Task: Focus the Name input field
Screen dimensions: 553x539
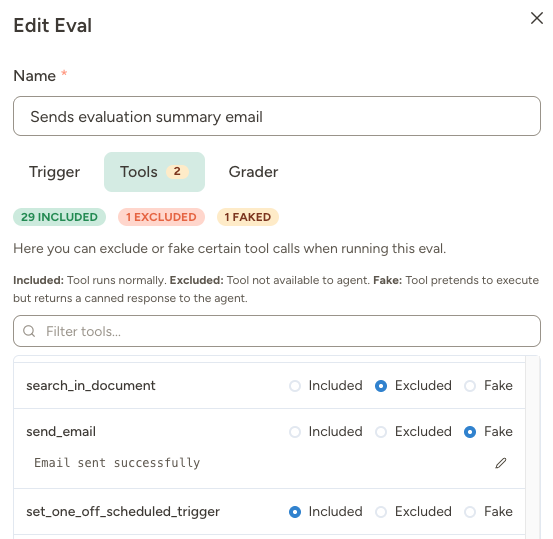Action: [277, 116]
